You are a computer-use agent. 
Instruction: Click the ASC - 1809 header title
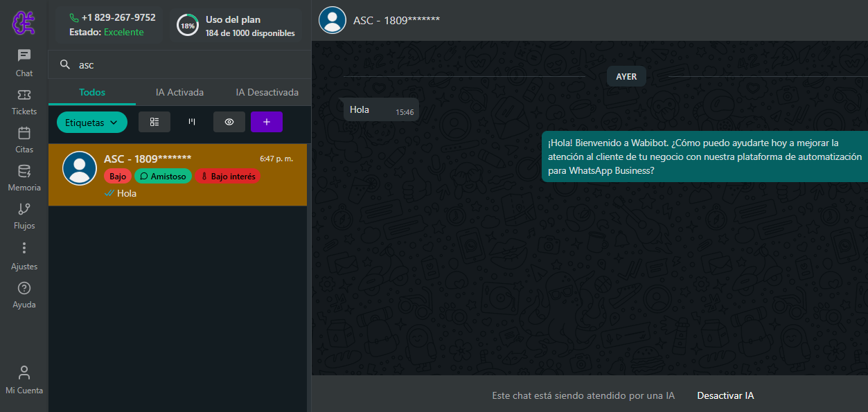[x=396, y=20]
